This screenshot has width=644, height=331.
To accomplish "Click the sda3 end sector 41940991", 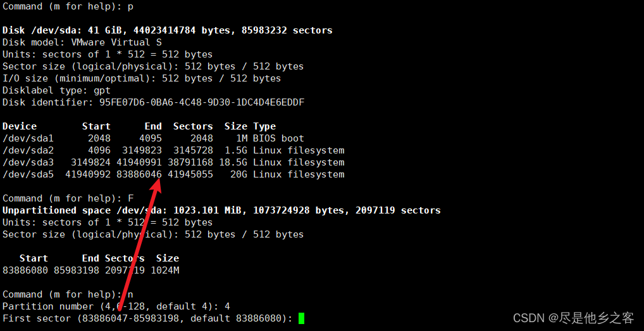I will click(139, 162).
